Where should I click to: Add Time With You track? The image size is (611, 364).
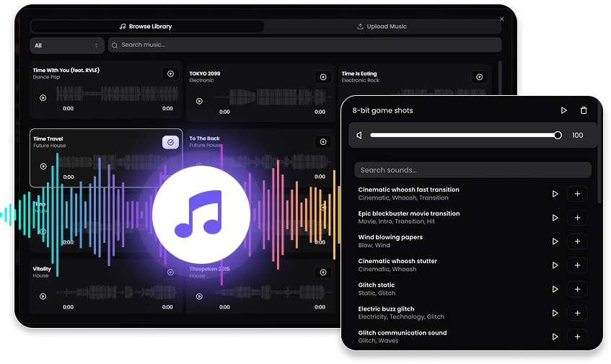(170, 74)
